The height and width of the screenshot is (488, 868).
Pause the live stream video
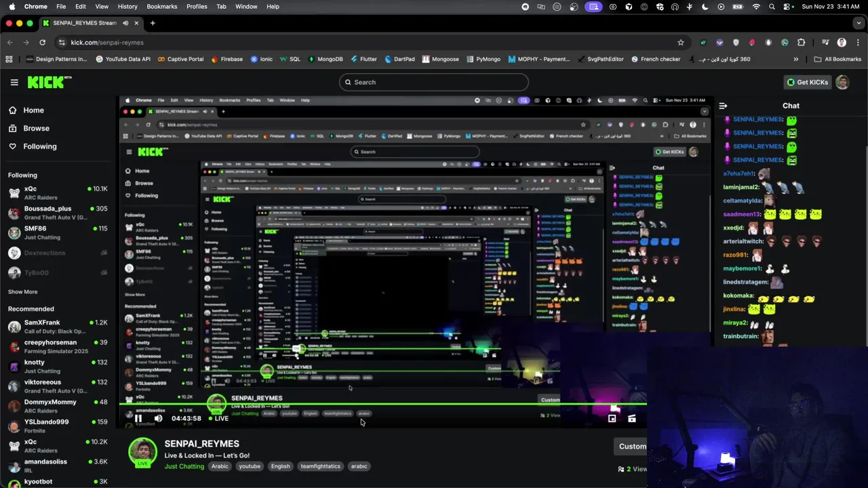(x=138, y=418)
